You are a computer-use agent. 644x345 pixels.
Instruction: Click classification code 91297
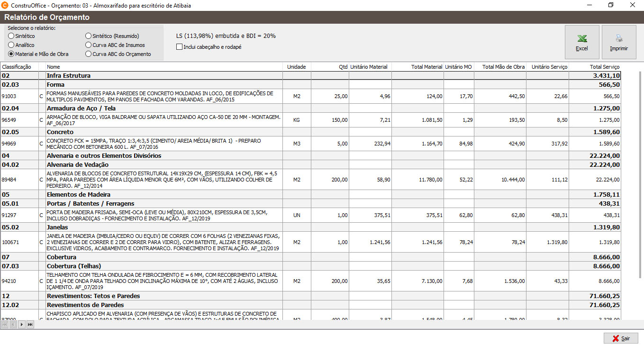coord(9,215)
